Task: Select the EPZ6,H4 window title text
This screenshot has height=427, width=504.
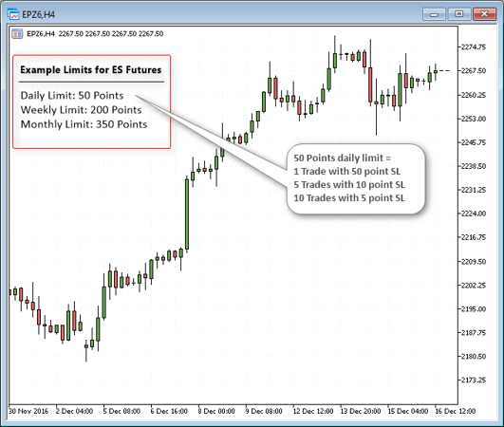Action: tap(38, 15)
